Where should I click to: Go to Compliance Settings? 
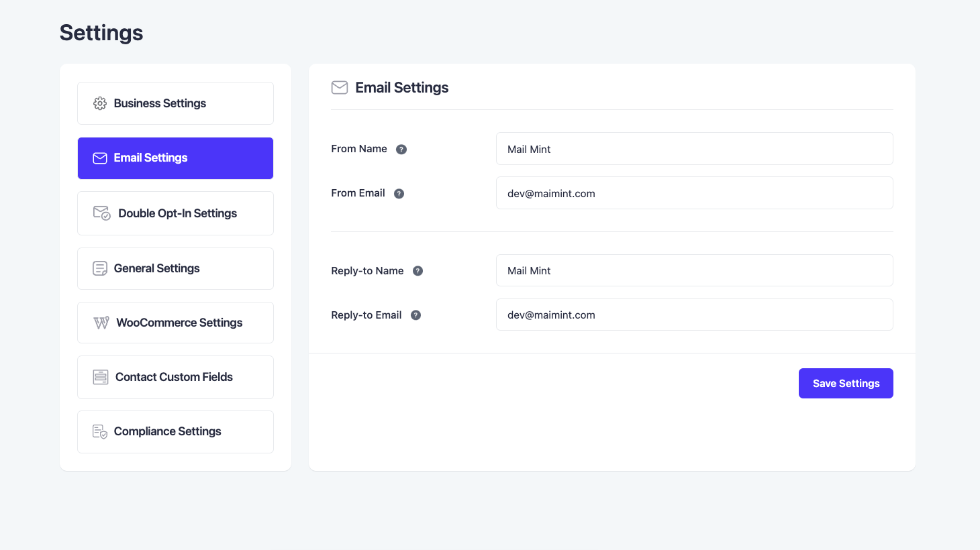pyautogui.click(x=175, y=431)
